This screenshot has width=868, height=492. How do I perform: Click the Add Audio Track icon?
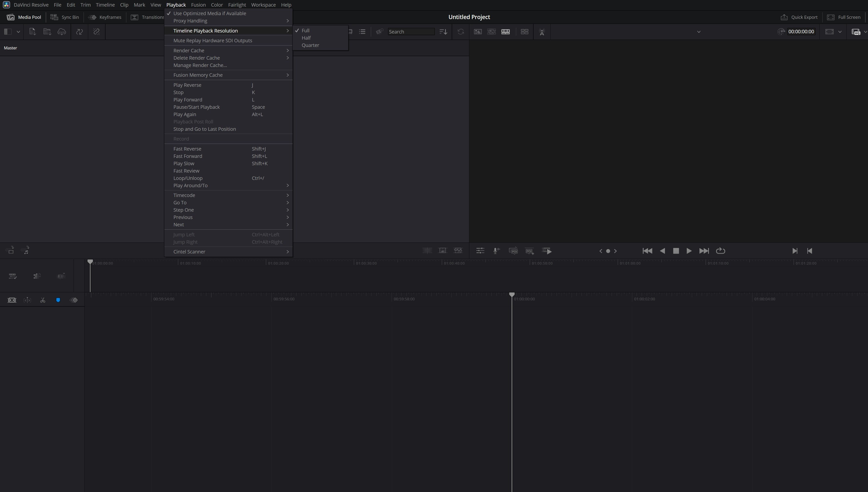point(25,250)
